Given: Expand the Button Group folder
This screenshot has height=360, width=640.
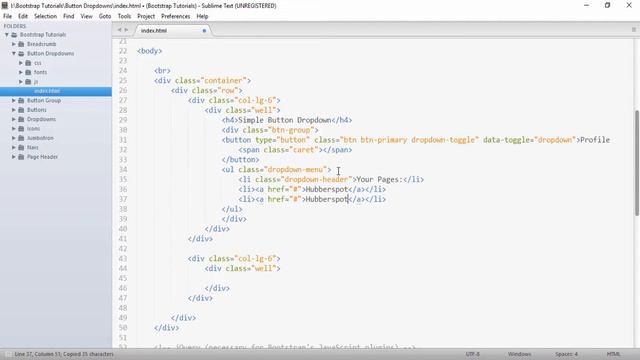Looking at the screenshot, I should (x=13, y=100).
